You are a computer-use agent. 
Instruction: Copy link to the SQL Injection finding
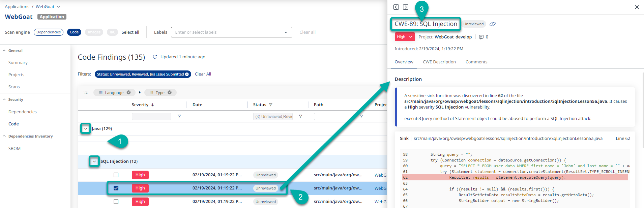click(x=493, y=24)
